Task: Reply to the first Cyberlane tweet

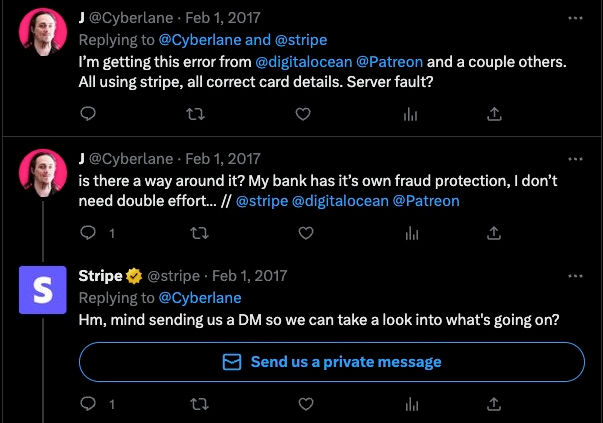Action: [87, 115]
